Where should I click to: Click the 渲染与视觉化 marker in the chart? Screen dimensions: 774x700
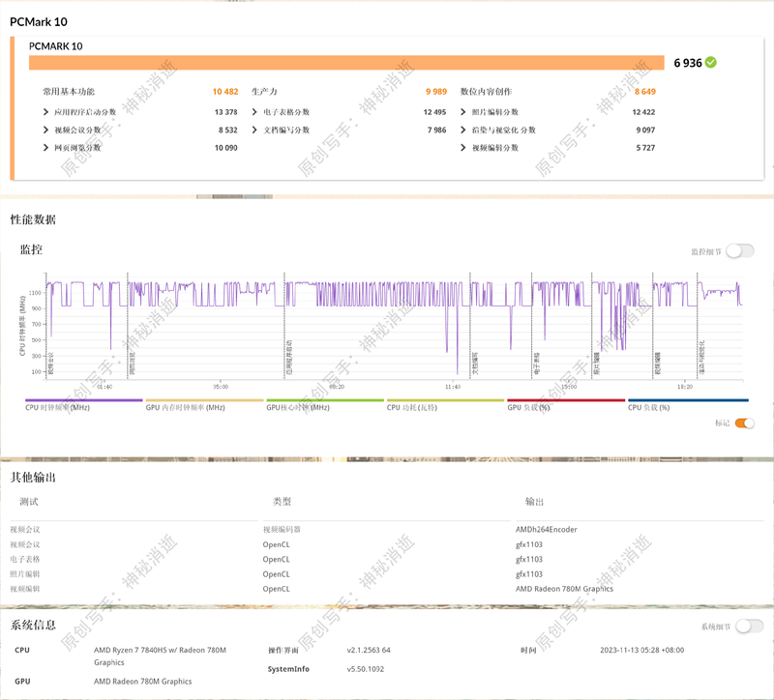(x=702, y=357)
